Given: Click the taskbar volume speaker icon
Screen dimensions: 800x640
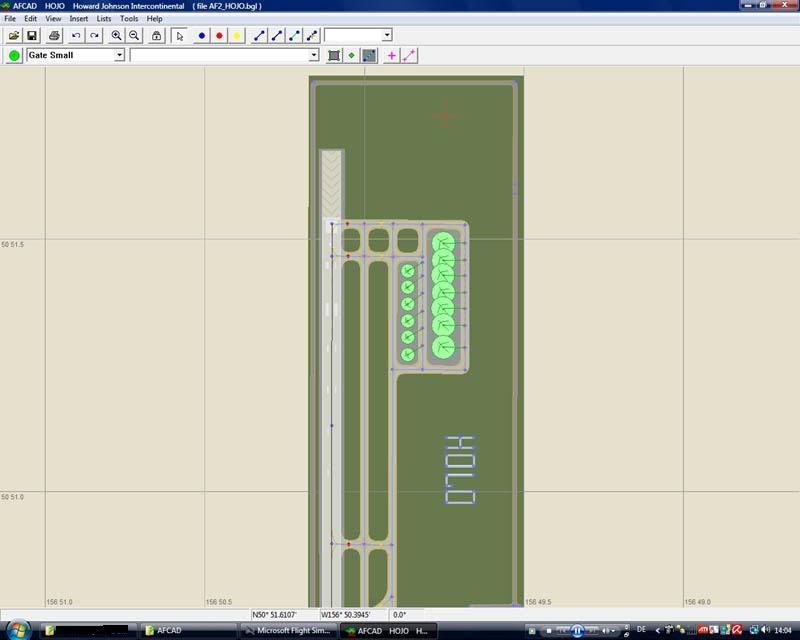Looking at the screenshot, I should [x=765, y=630].
